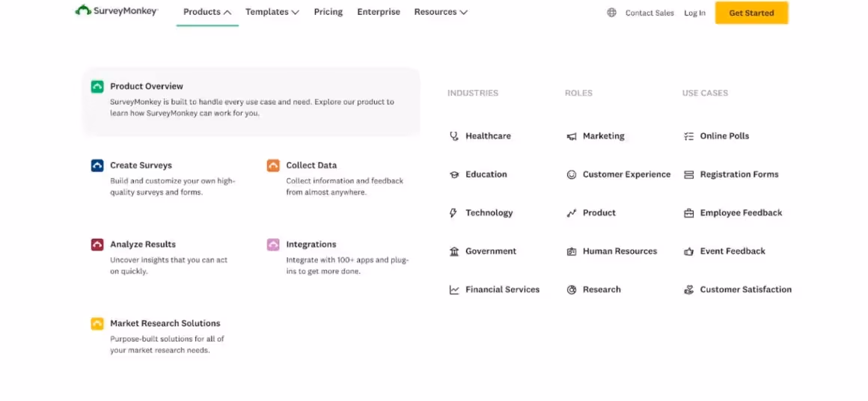Open the Analyze Results link

(x=143, y=245)
